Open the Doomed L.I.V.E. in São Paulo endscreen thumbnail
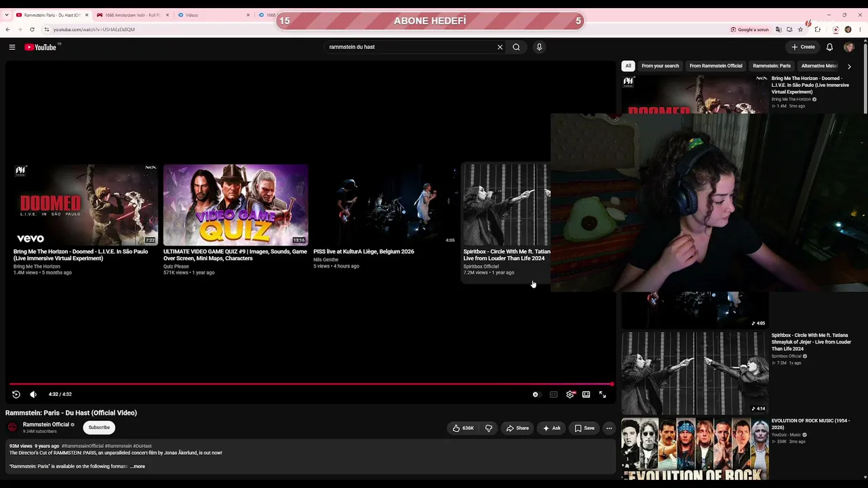The height and width of the screenshot is (488, 868). pos(85,205)
